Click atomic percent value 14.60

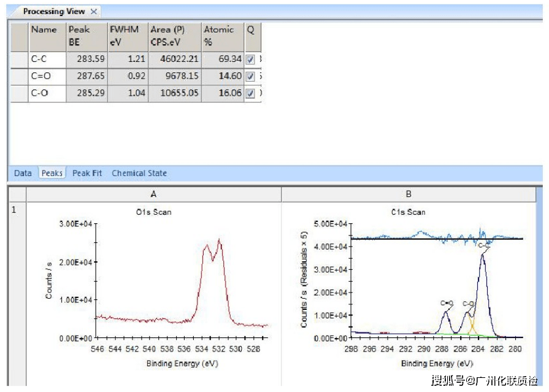pyautogui.click(x=223, y=76)
